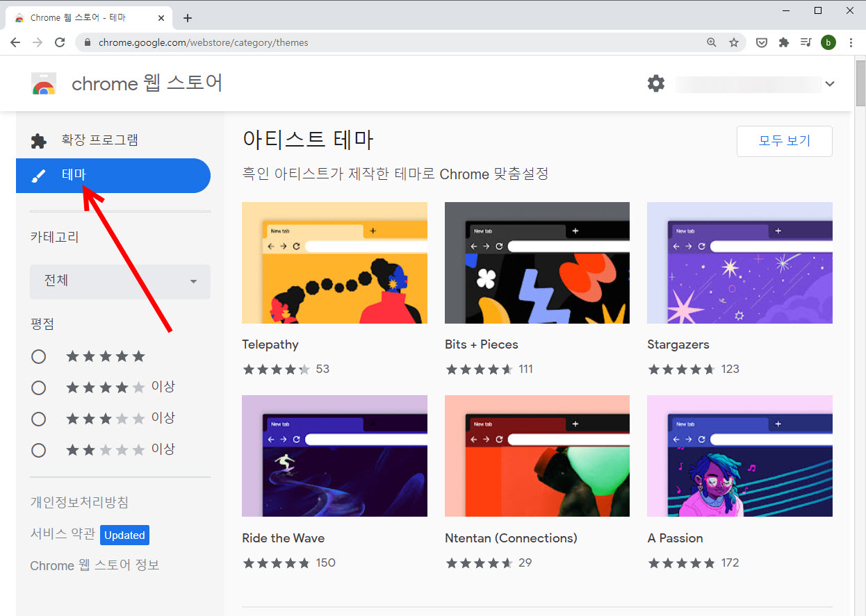Select the two stars 이상 filter
This screenshot has height=616, width=866.
pos(39,450)
